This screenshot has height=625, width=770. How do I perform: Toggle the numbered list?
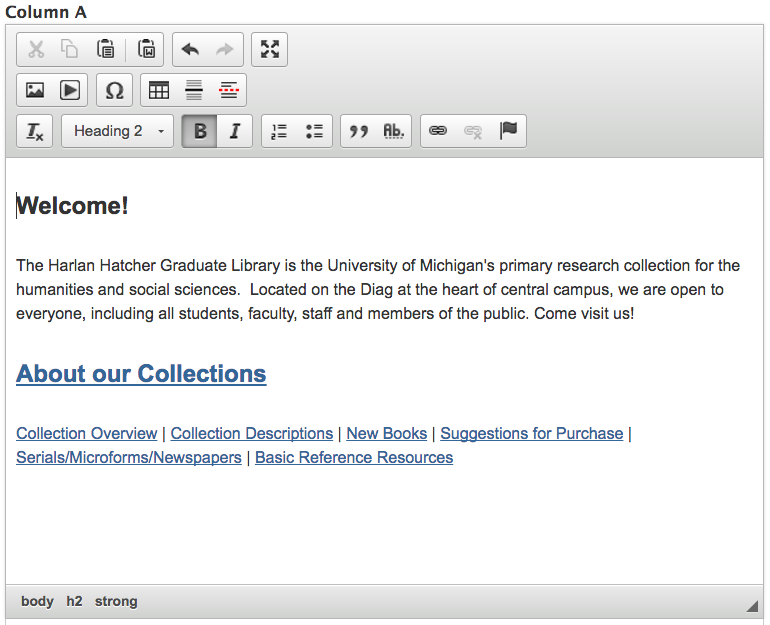(x=279, y=131)
